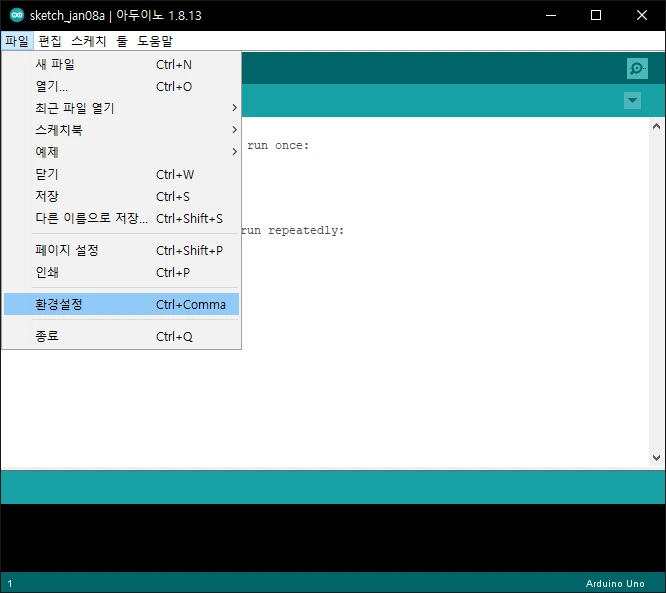Expand the 예제 examples submenu

(121, 152)
